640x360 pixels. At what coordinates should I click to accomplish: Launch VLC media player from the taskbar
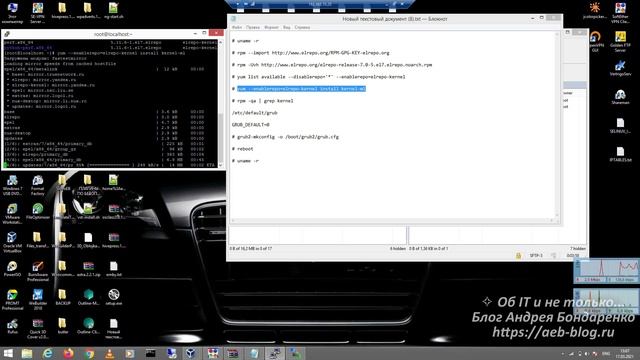point(109,353)
